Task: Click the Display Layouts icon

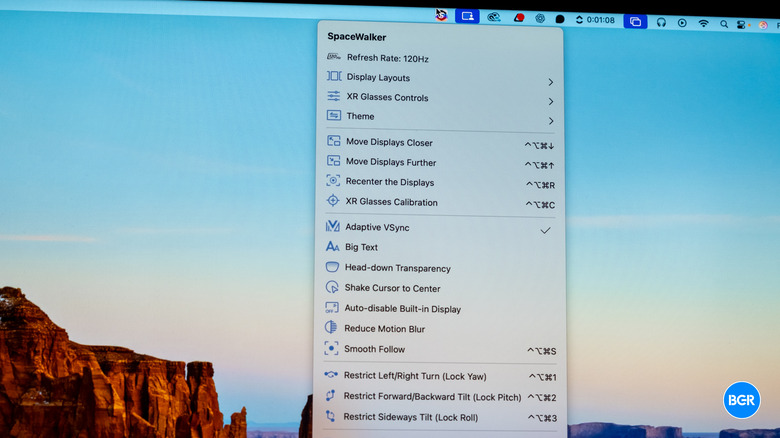Action: [334, 76]
